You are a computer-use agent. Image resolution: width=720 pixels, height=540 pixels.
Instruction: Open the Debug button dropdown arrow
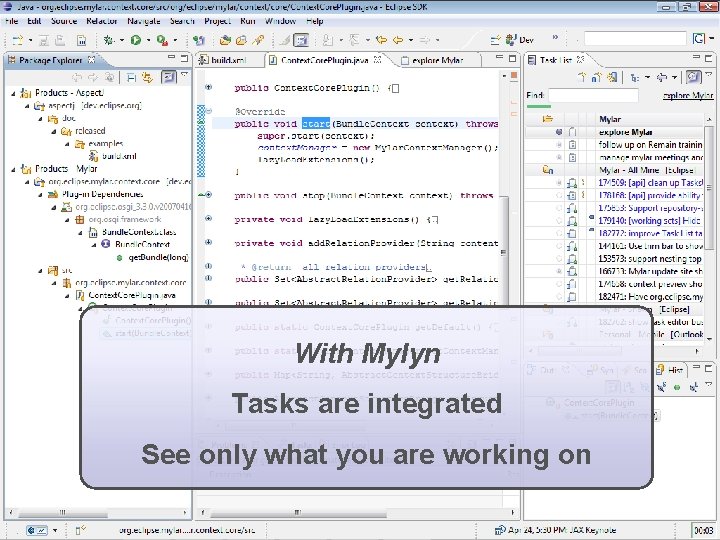click(x=122, y=40)
